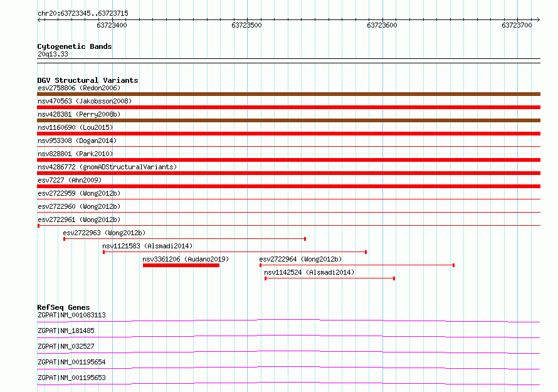Screen dimensions: 558x392
Task: Click nsv828801 (Park2010) label
Action: [75, 154]
